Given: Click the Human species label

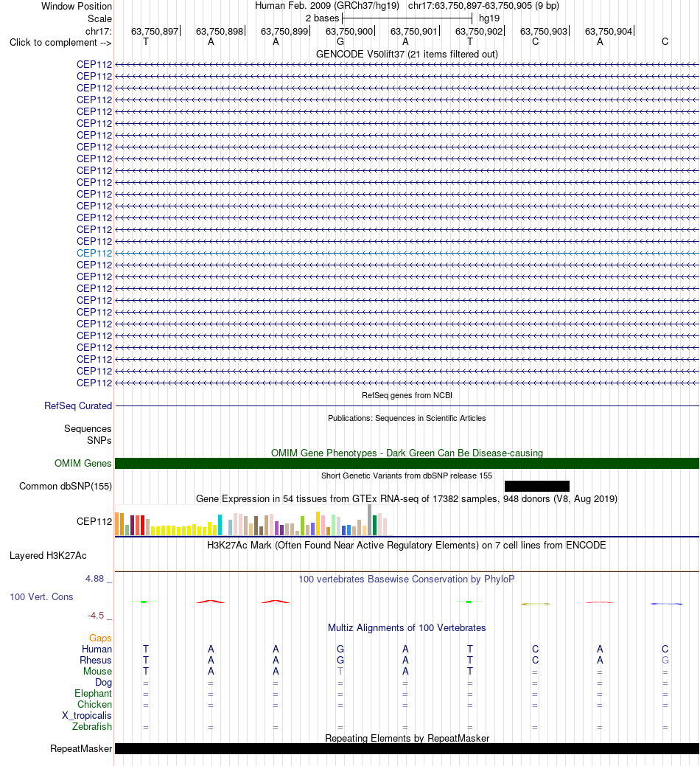Looking at the screenshot, I should (x=97, y=650).
